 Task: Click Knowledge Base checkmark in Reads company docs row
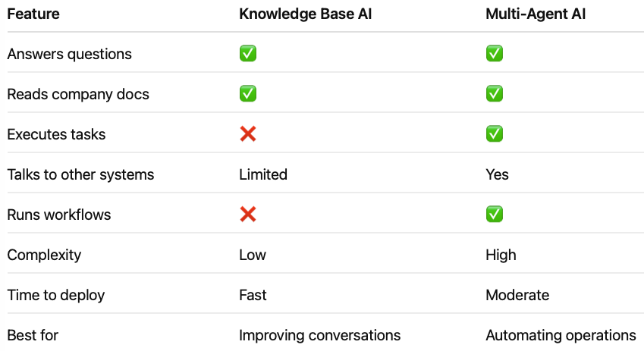tap(248, 94)
